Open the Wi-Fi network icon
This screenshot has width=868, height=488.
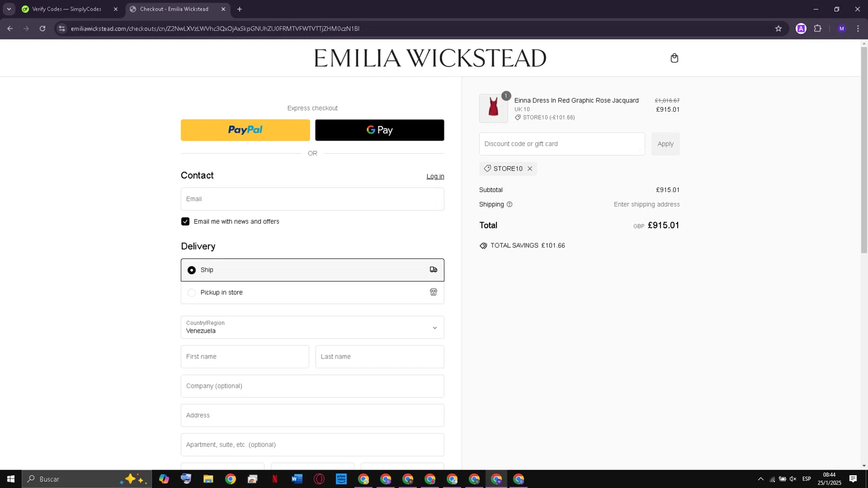coord(772,479)
